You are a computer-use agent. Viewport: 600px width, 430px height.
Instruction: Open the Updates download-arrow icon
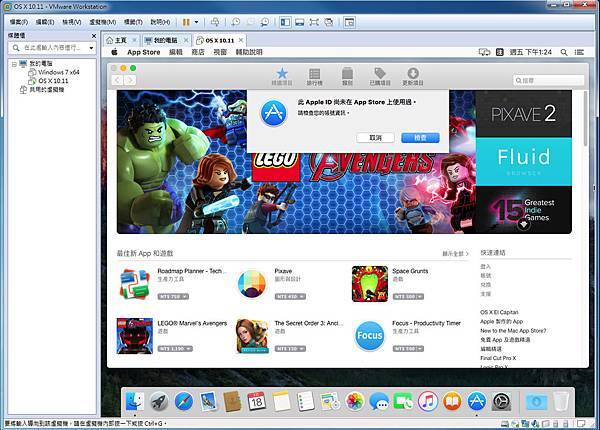[412, 77]
